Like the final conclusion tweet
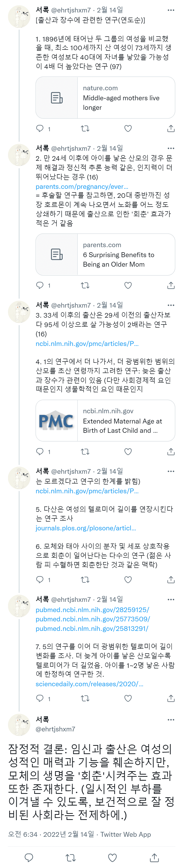 (x=112, y=858)
